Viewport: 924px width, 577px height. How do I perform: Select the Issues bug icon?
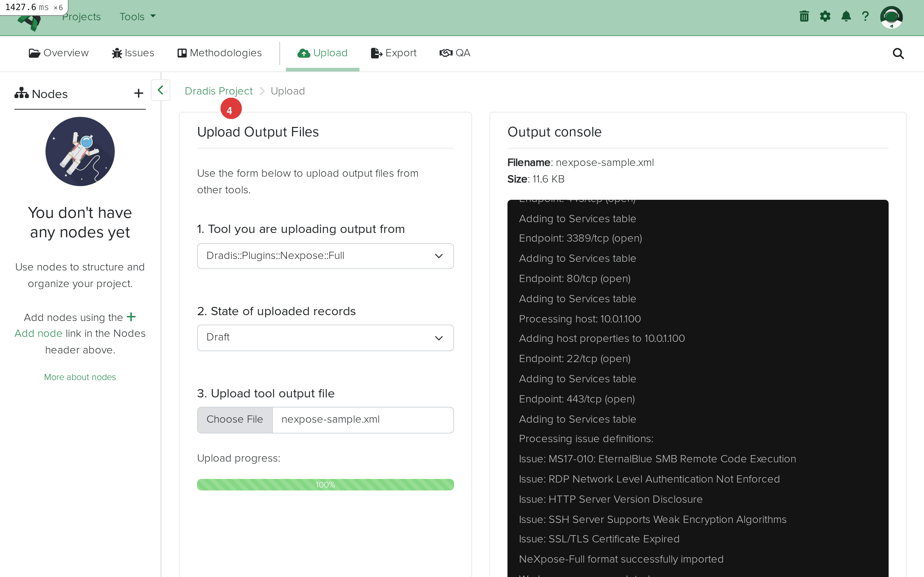(132, 53)
